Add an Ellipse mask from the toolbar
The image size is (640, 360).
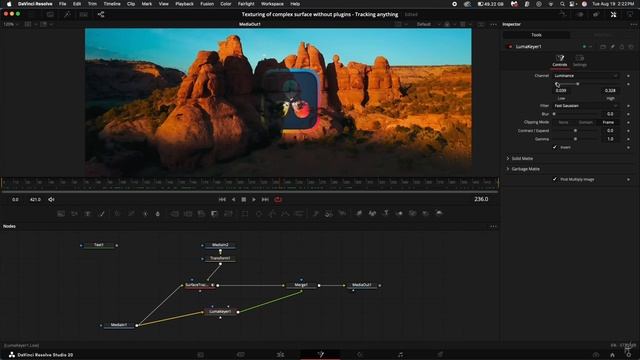259,213
